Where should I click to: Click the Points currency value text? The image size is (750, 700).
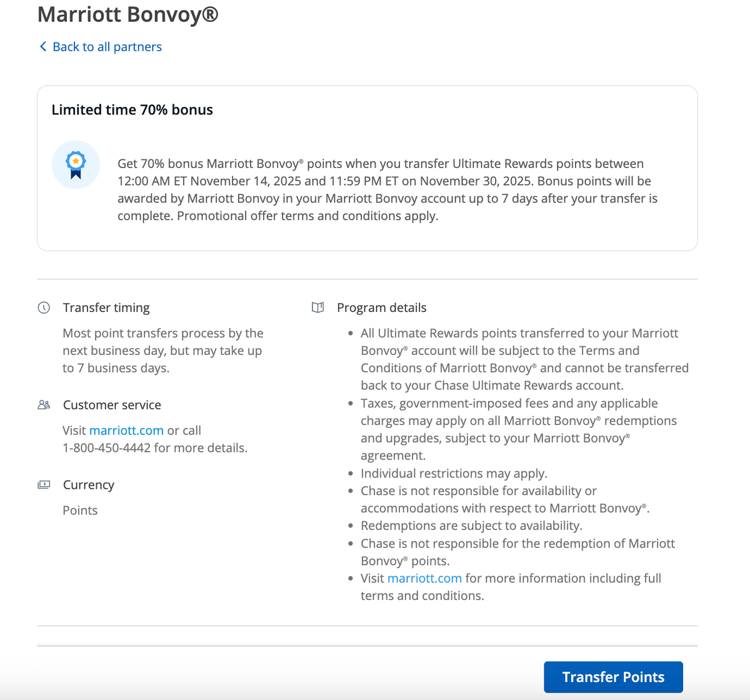(80, 510)
